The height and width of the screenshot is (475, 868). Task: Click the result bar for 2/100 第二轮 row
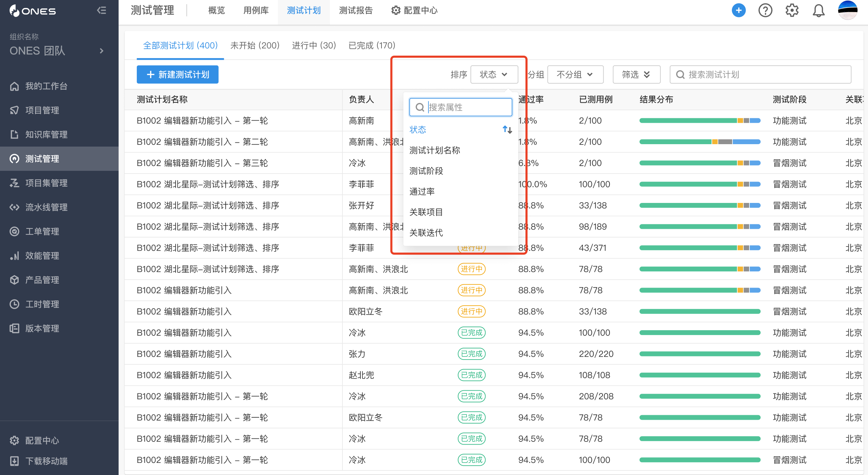coord(700,142)
